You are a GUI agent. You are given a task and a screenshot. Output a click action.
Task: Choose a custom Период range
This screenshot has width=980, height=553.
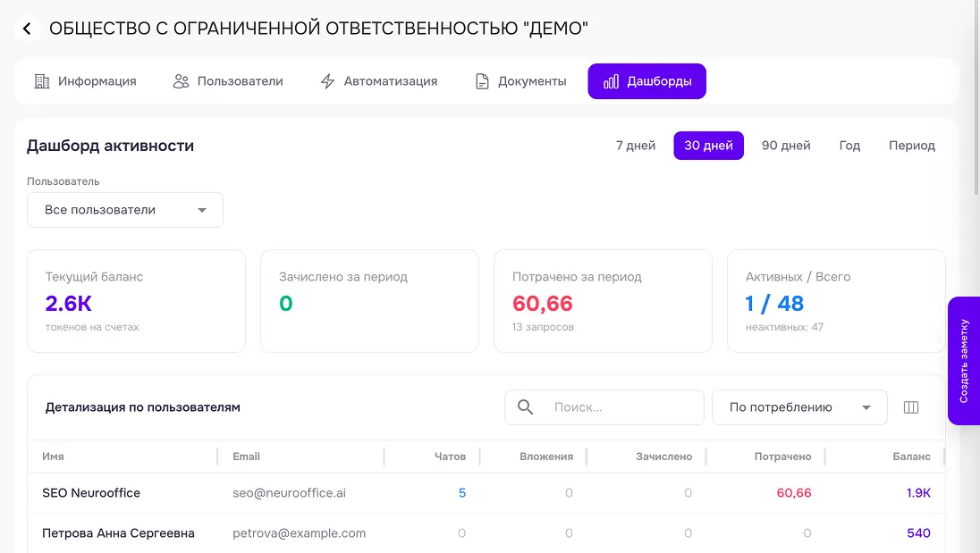tap(912, 146)
